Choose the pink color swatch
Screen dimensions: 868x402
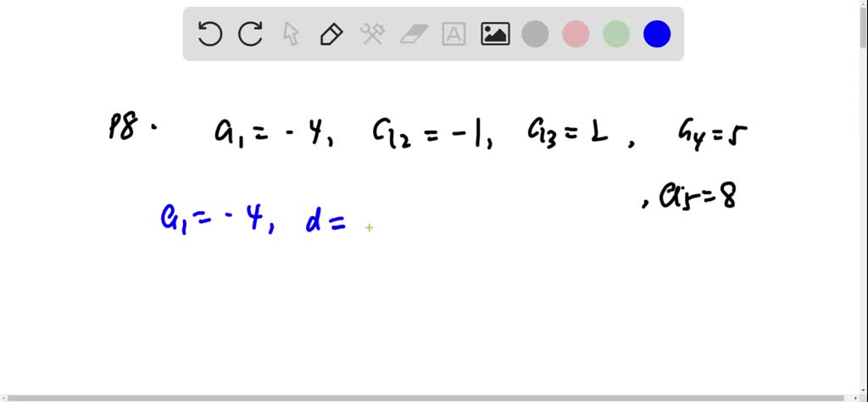click(576, 34)
